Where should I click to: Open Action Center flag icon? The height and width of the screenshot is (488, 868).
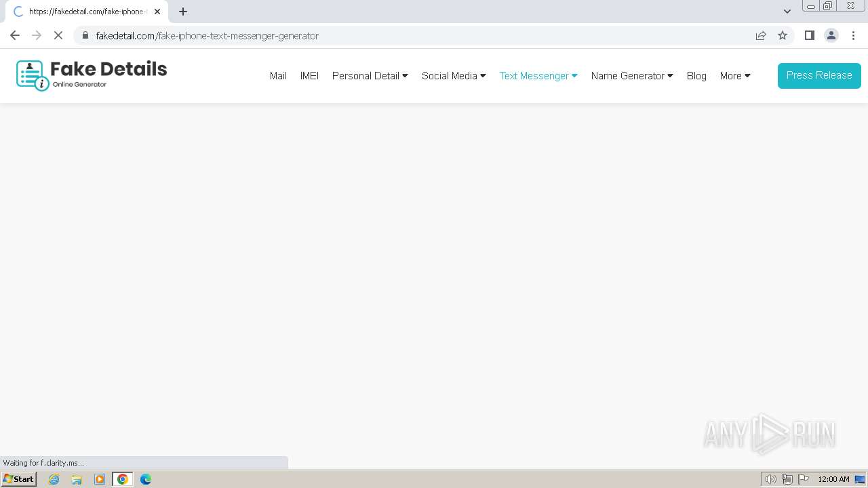pyautogui.click(x=804, y=479)
